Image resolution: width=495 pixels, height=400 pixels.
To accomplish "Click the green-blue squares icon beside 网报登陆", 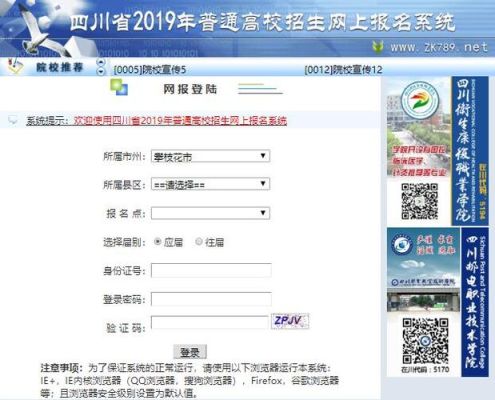I will pos(119,88).
